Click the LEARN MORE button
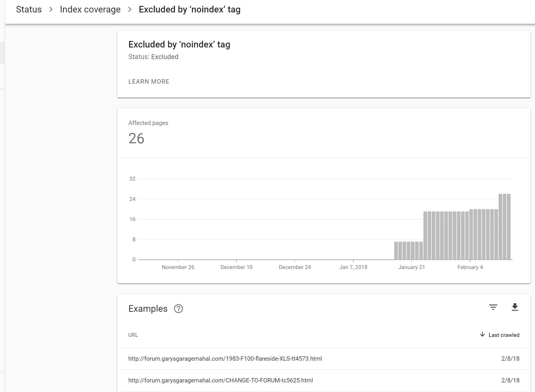The height and width of the screenshot is (392, 535). tap(149, 82)
